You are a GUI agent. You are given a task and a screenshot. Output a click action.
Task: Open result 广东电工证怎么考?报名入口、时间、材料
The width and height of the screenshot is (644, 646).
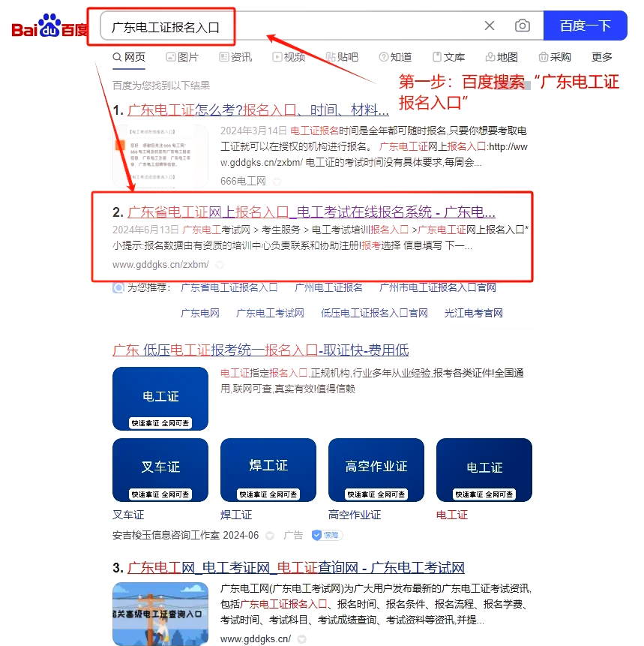click(x=258, y=110)
